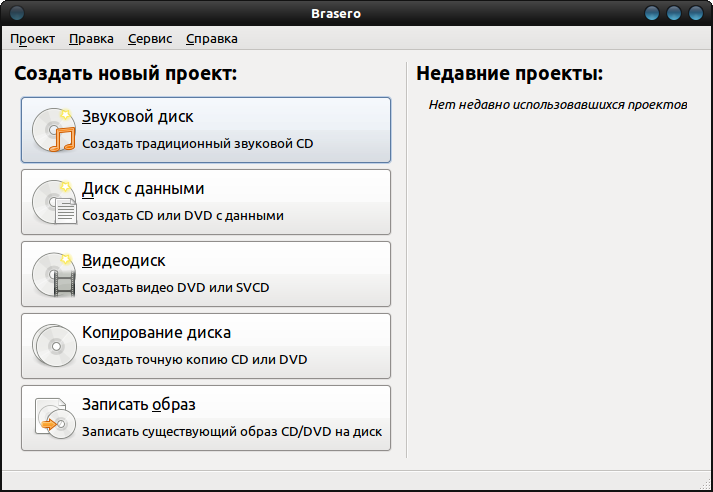This screenshot has height=492, width=713.
Task: Open the Сервис menu
Action: pos(150,39)
